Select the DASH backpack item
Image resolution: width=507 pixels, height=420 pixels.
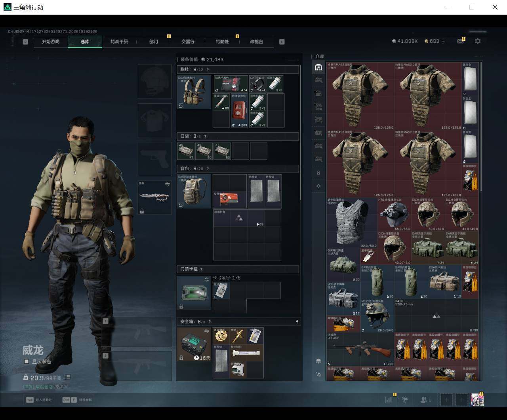click(x=194, y=192)
